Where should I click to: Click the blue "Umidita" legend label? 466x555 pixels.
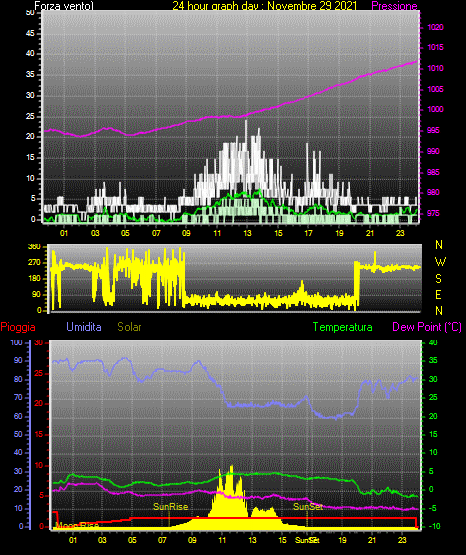84,326
